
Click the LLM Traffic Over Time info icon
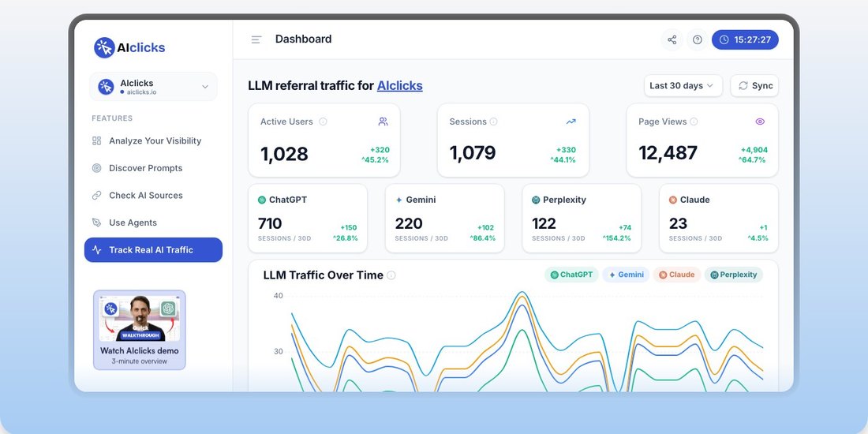[x=391, y=275]
